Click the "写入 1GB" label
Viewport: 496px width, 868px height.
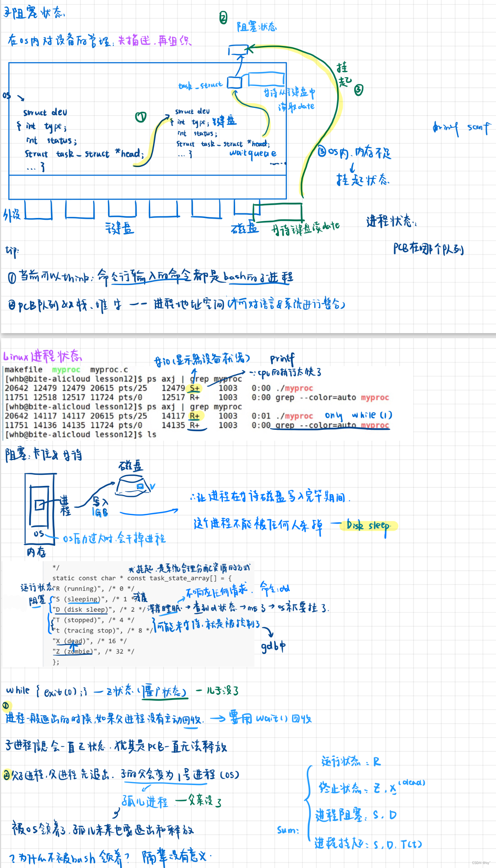(x=100, y=507)
